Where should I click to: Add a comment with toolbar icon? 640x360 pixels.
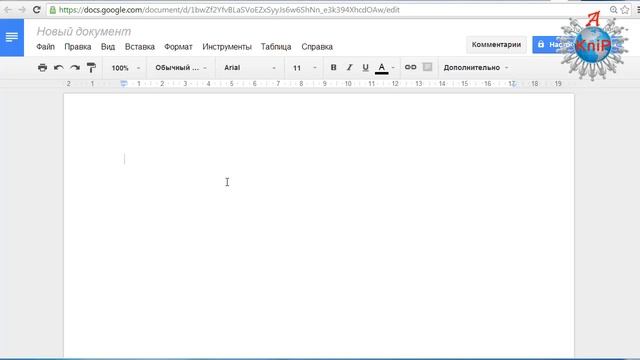coord(427,67)
